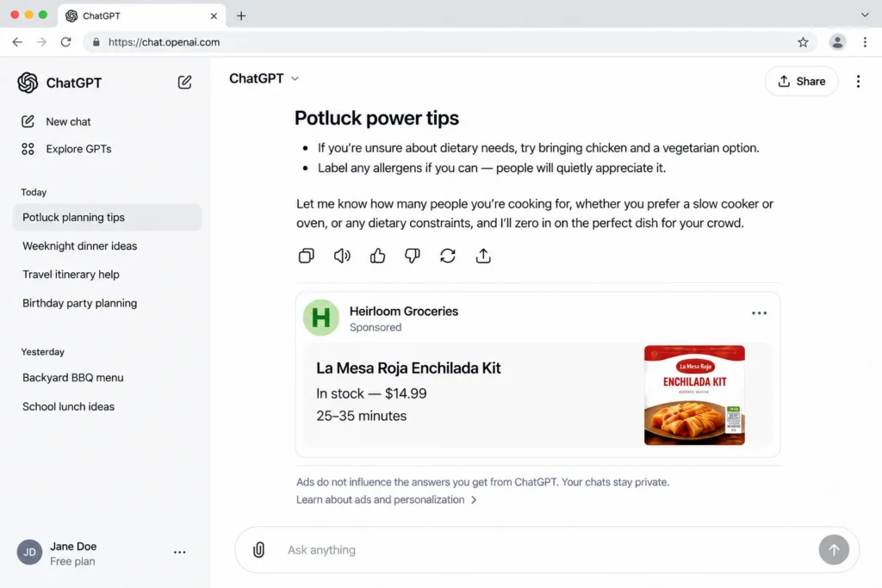
Task: Click the Heirloom Groceries H avatar
Action: coord(320,318)
